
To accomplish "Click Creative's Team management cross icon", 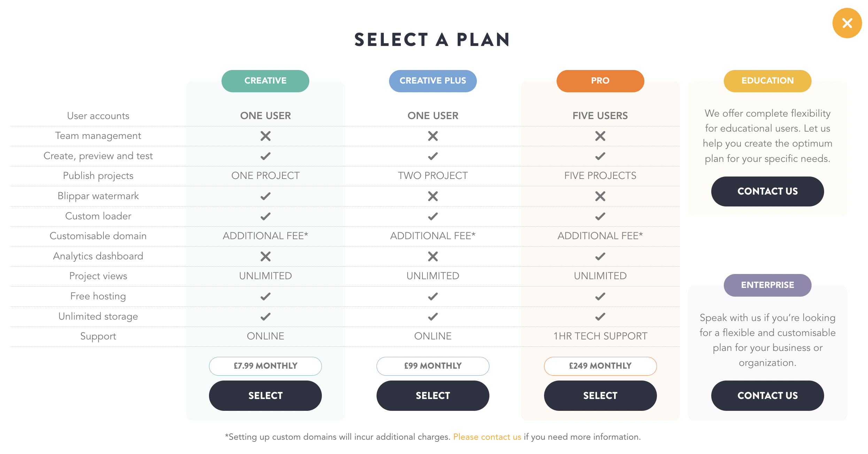I will point(265,136).
